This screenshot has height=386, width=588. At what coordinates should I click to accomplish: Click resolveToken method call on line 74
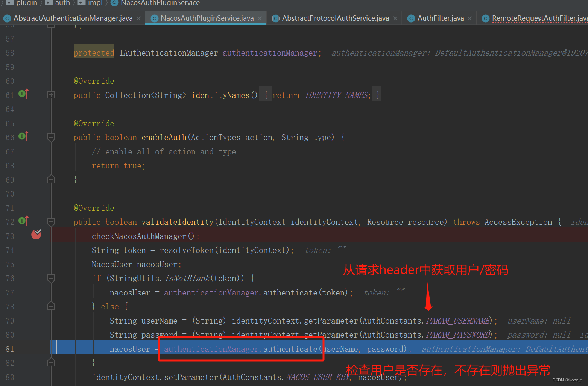click(x=186, y=250)
